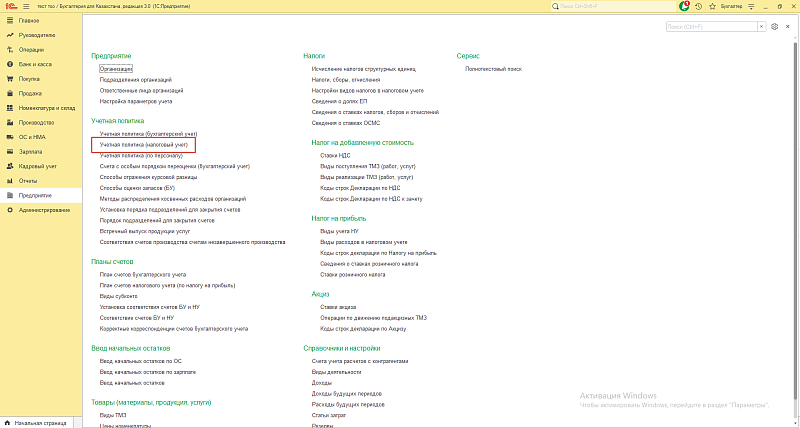Viewport: 800px width, 428px height.
Task: Close the section menu panel with the X
Action: 788,27
